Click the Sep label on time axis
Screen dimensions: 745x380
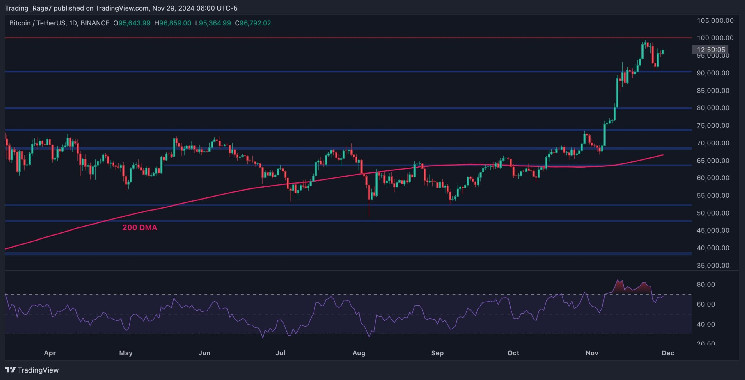tap(438, 353)
